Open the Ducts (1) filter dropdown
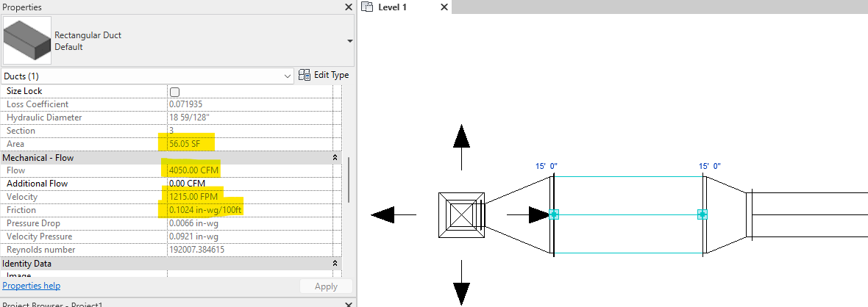 click(148, 76)
